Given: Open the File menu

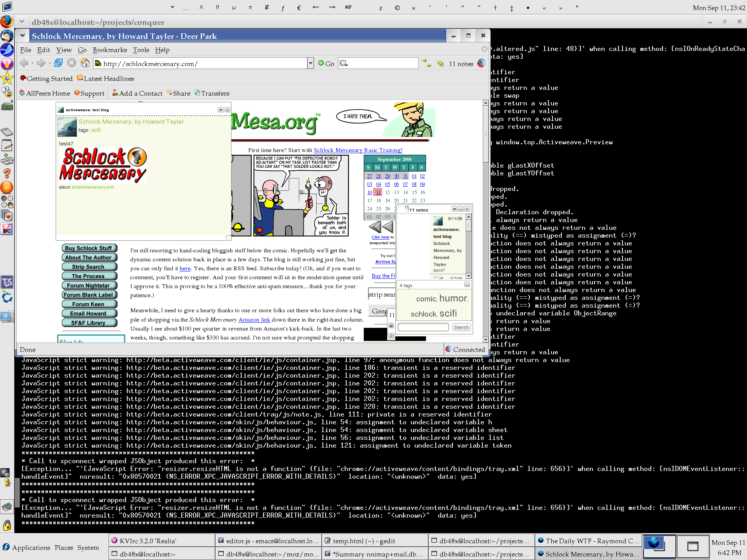Looking at the screenshot, I should click(26, 50).
